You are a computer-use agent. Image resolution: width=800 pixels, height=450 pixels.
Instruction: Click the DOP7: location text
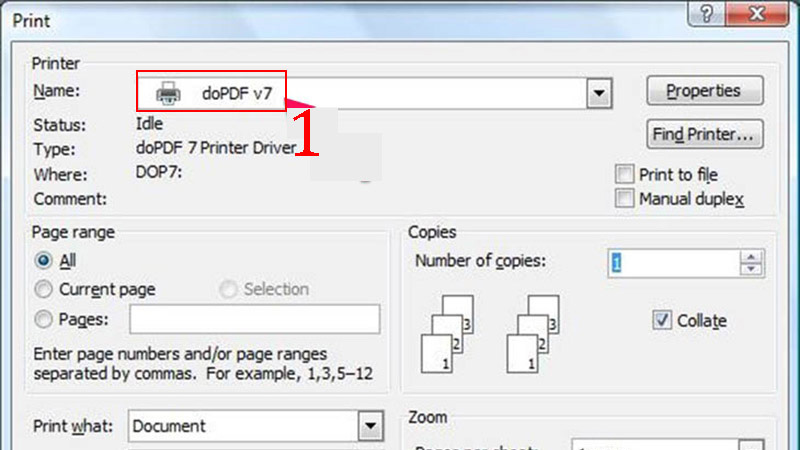(159, 172)
